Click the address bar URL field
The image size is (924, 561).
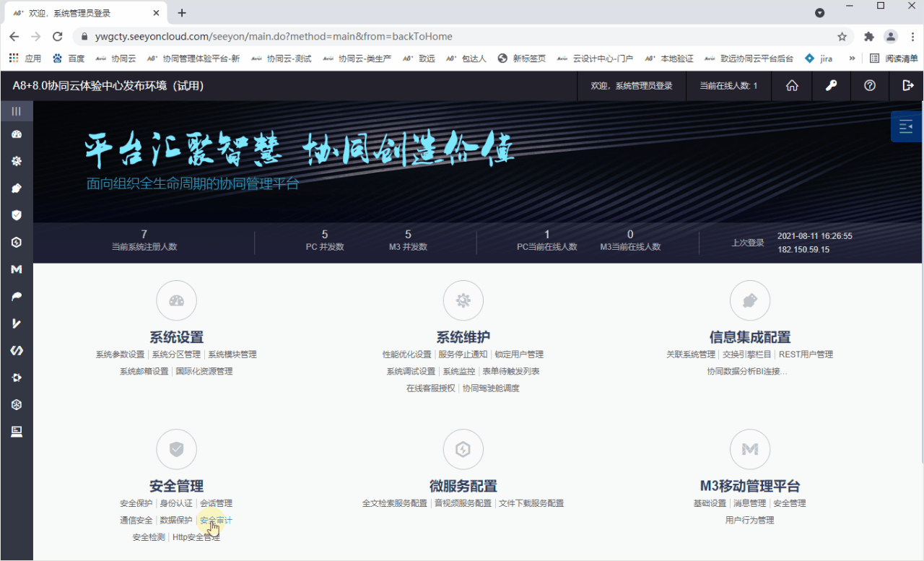pos(462,36)
